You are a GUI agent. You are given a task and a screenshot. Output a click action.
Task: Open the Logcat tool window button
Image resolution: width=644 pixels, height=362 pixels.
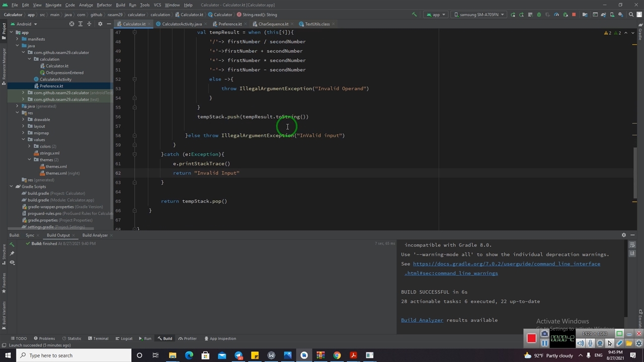(124, 338)
